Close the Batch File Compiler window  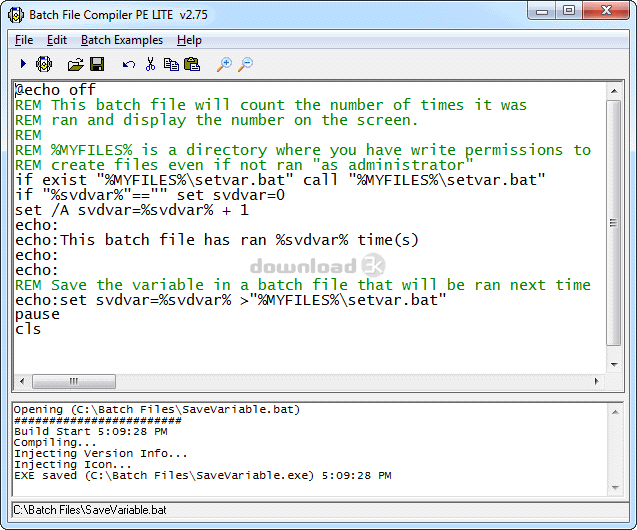606,11
